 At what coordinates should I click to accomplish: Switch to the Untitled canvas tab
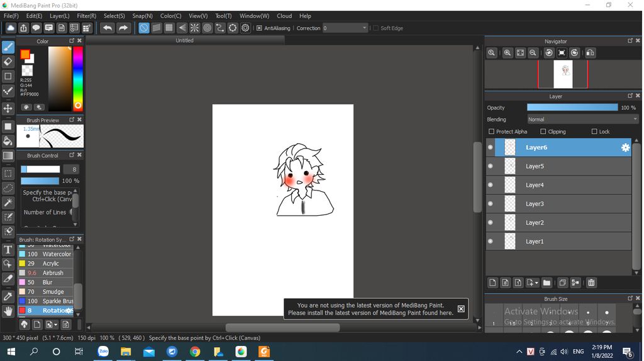click(184, 40)
